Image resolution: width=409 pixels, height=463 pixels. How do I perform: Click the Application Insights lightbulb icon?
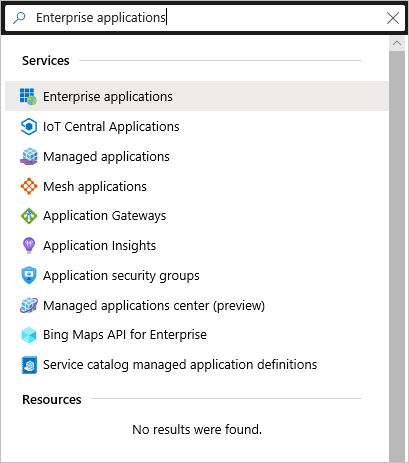pos(29,246)
